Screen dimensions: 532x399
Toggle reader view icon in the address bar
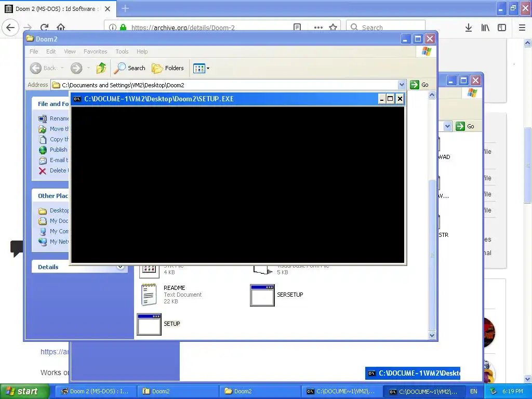[297, 27]
